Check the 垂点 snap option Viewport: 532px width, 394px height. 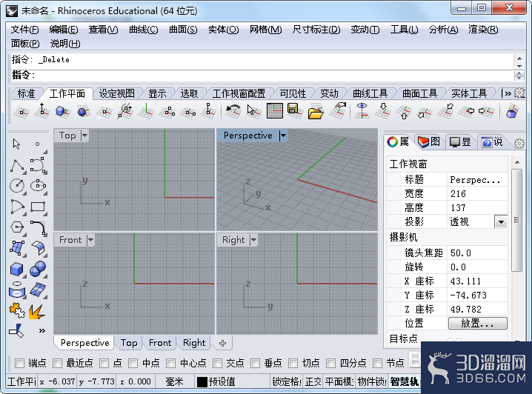tap(255, 363)
